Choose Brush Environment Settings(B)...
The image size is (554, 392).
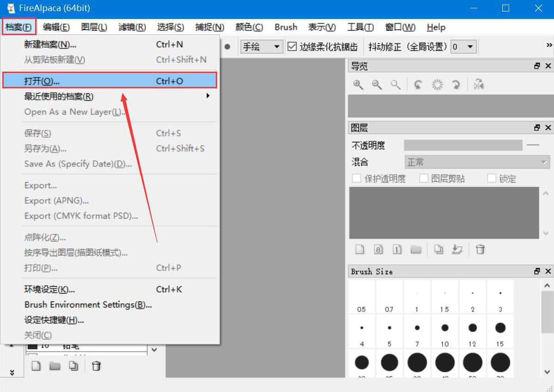coord(110,304)
